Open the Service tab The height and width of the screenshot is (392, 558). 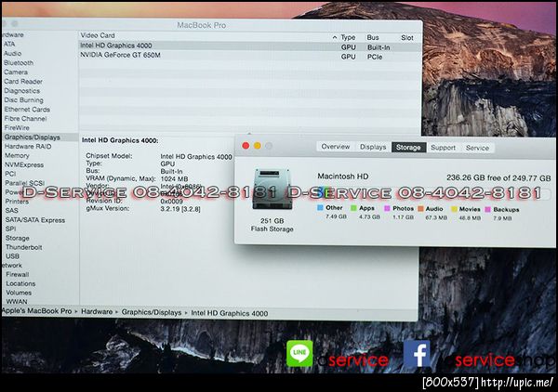click(477, 148)
